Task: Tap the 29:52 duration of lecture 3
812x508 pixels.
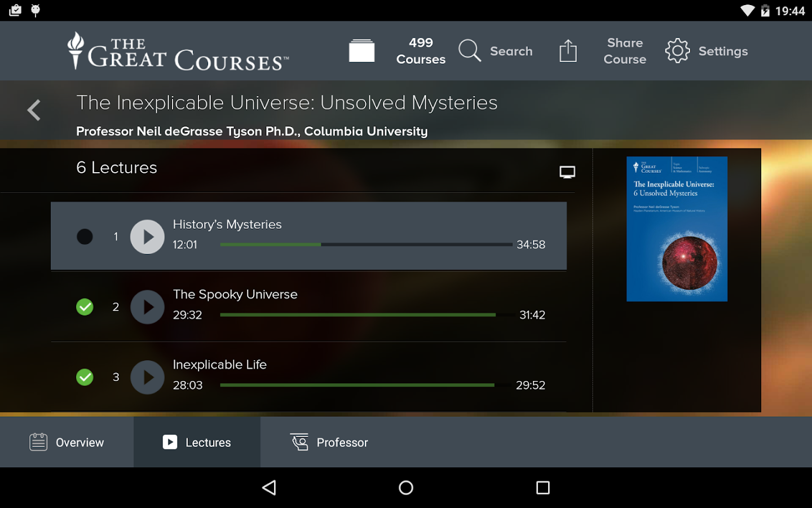Action: coord(531,385)
